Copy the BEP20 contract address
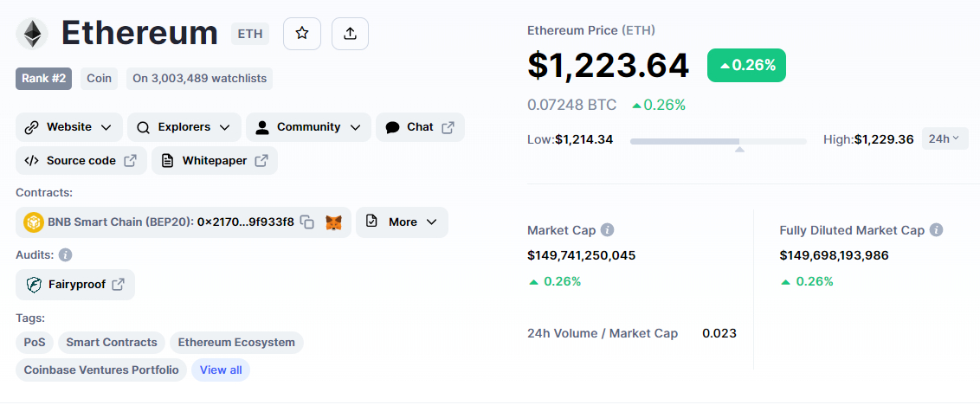 (x=306, y=222)
